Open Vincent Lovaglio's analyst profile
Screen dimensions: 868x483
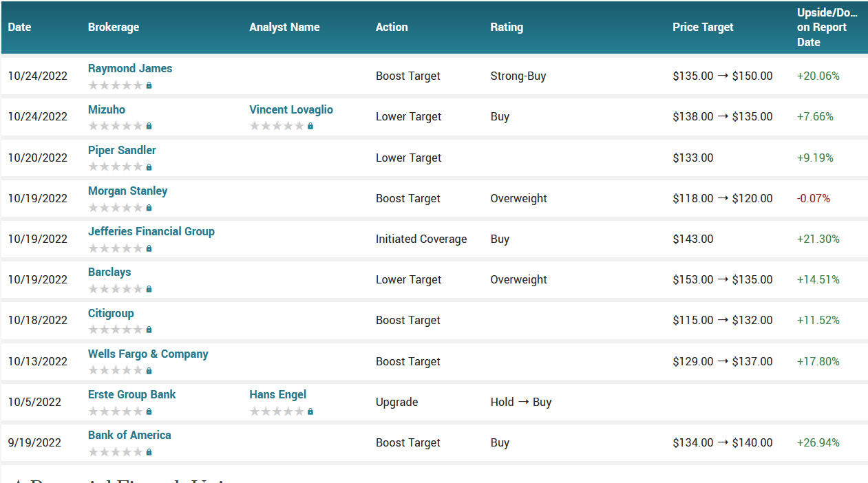point(290,109)
